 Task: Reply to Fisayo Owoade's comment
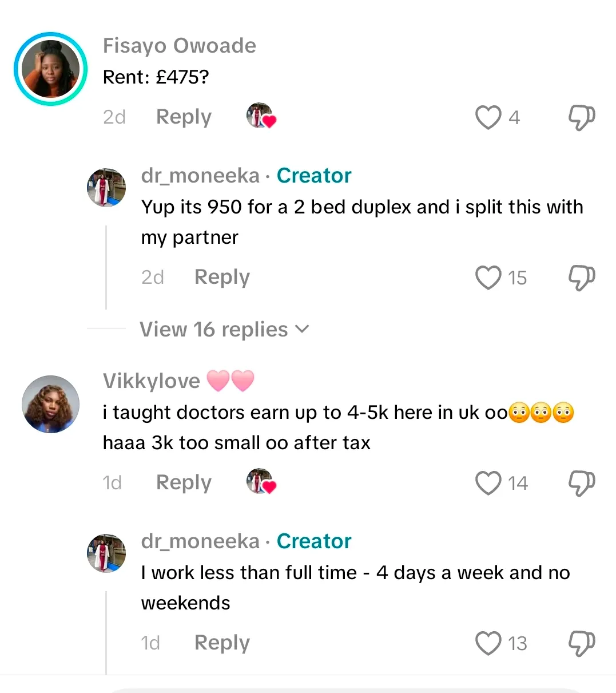[184, 117]
